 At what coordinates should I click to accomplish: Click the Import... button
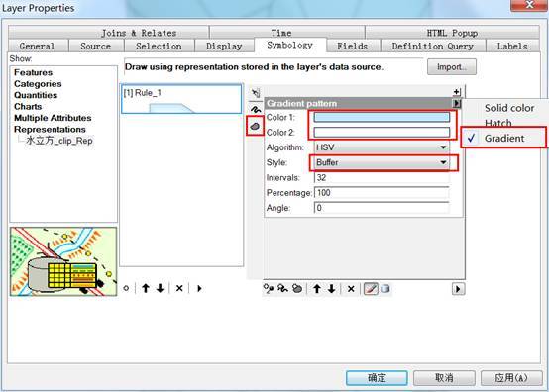click(x=452, y=66)
